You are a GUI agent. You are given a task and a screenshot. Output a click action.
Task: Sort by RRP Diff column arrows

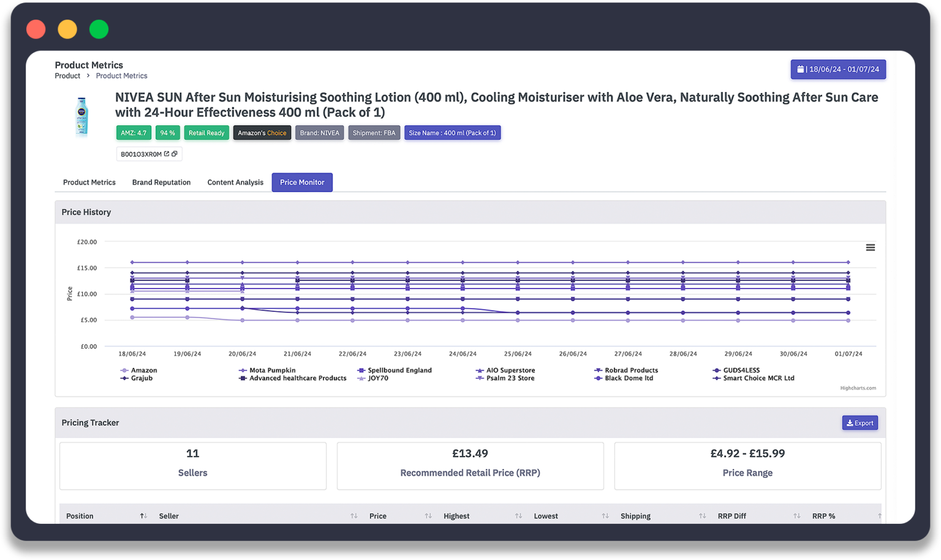[x=796, y=516]
